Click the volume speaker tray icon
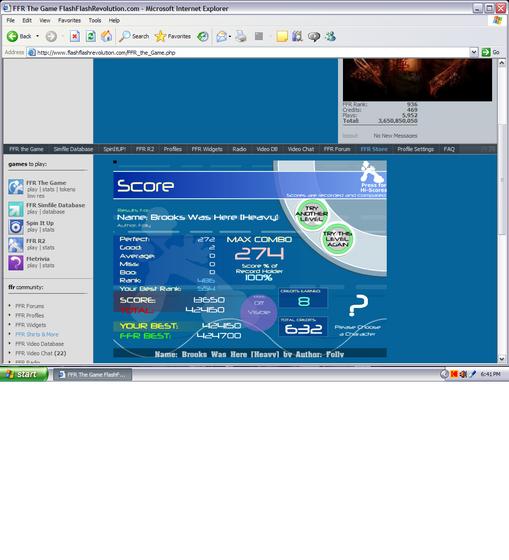The height and width of the screenshot is (560, 509). [463, 374]
